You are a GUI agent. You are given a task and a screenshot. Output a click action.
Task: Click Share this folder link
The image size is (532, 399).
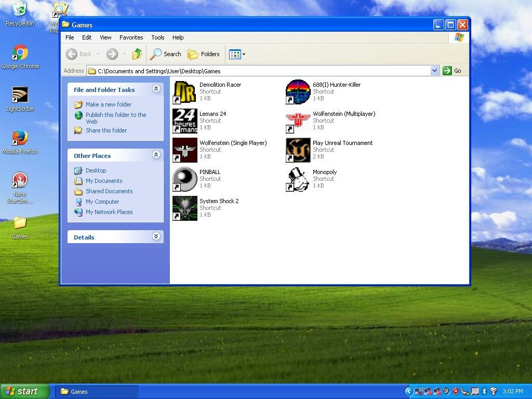106,130
